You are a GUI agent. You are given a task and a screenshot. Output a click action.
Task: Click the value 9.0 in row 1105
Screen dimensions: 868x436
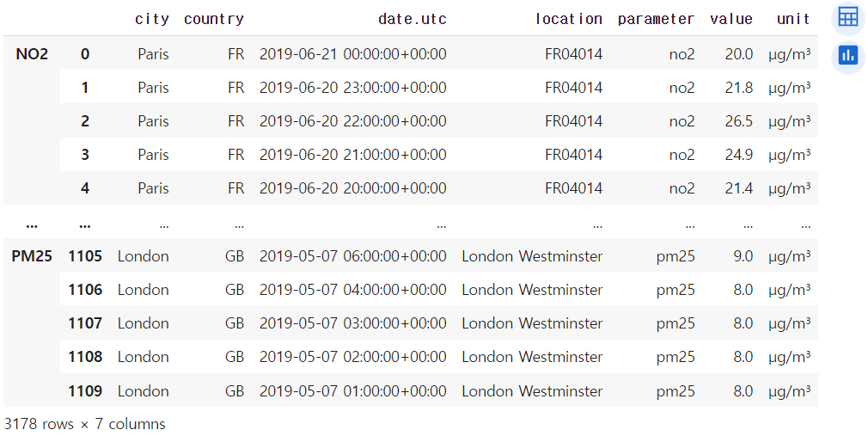pos(743,256)
